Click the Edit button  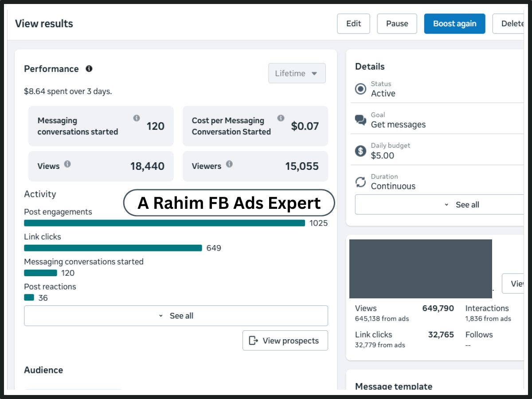point(354,23)
